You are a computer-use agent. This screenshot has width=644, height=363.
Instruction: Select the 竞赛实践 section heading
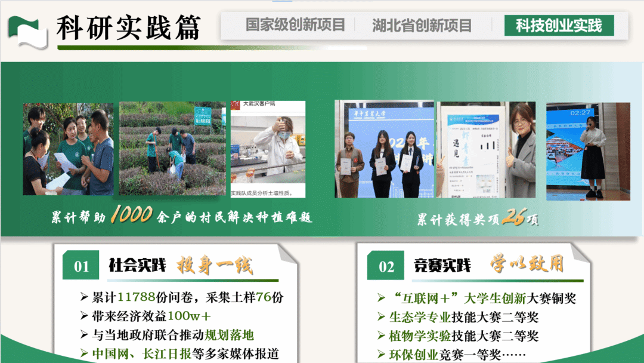(x=442, y=266)
